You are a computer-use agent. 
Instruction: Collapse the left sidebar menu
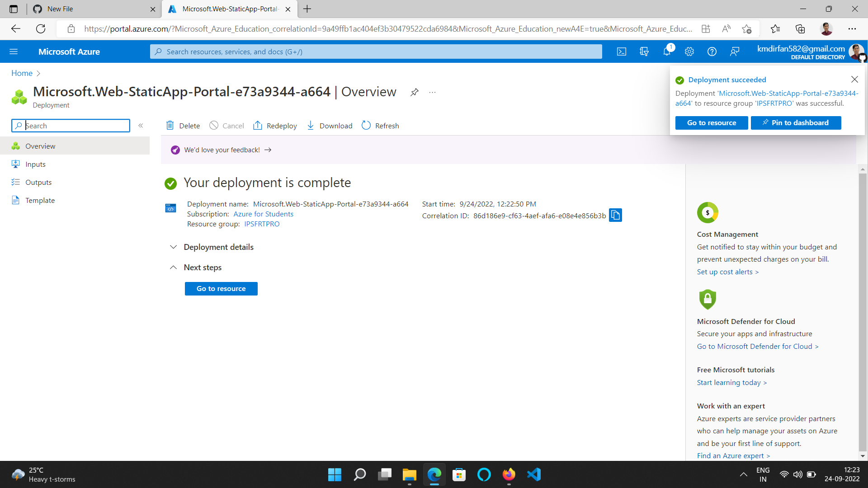click(x=141, y=126)
